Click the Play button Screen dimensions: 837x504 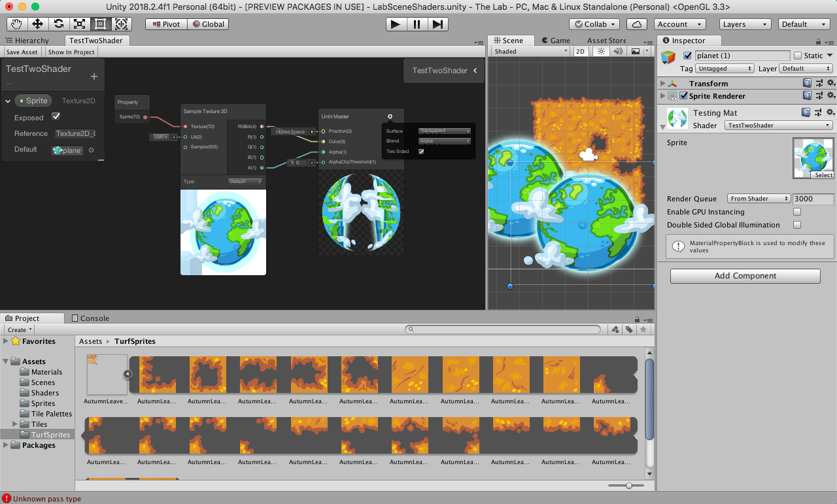395,24
